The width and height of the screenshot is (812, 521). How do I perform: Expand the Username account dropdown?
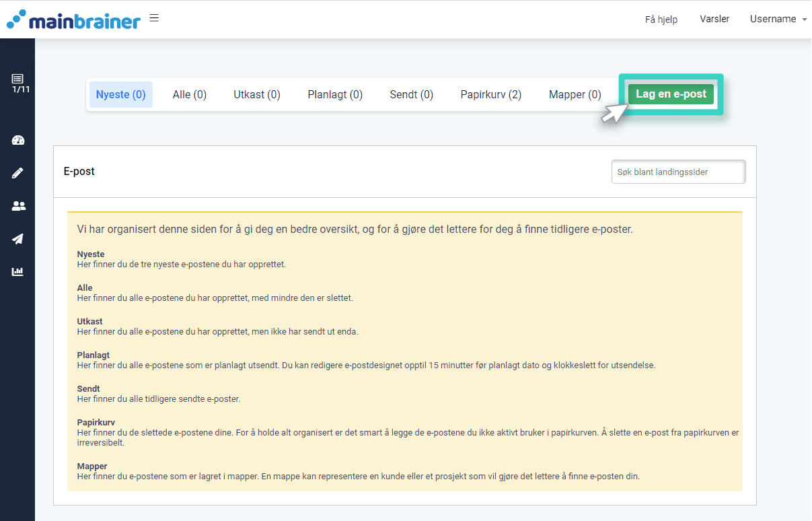coord(778,19)
